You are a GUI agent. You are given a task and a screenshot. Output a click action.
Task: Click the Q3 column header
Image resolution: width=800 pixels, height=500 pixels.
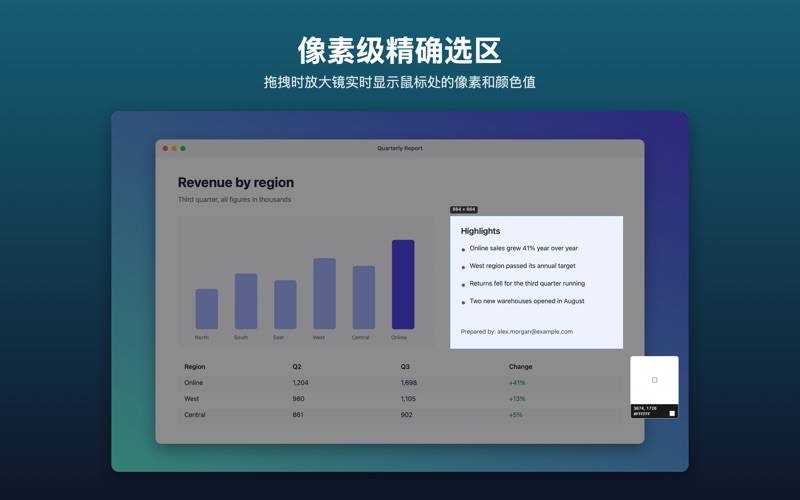coord(405,367)
